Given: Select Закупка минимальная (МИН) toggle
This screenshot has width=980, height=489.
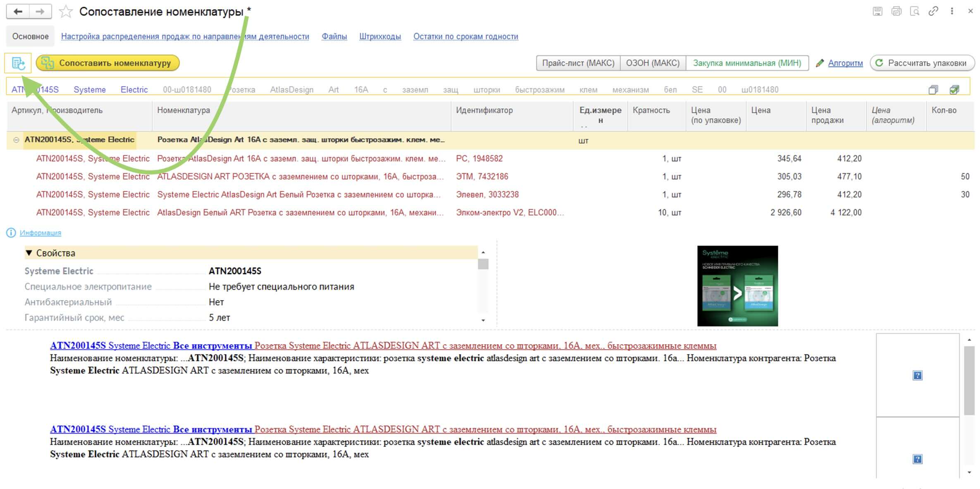Looking at the screenshot, I should coord(747,63).
